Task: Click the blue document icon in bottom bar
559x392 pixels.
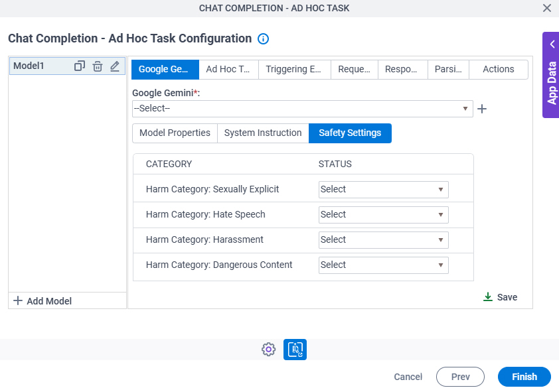Action: click(x=295, y=350)
